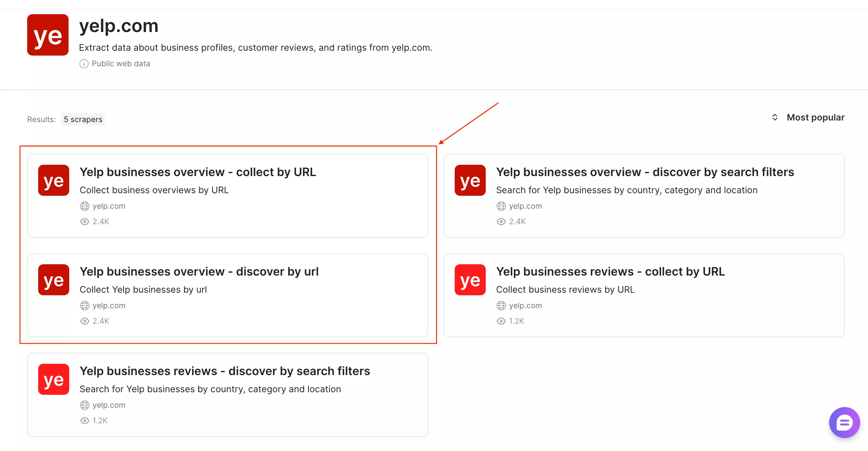This screenshot has height=451, width=868.
Task: Click the logo on the 'reviews - discover by search filters' card
Action: (54, 379)
